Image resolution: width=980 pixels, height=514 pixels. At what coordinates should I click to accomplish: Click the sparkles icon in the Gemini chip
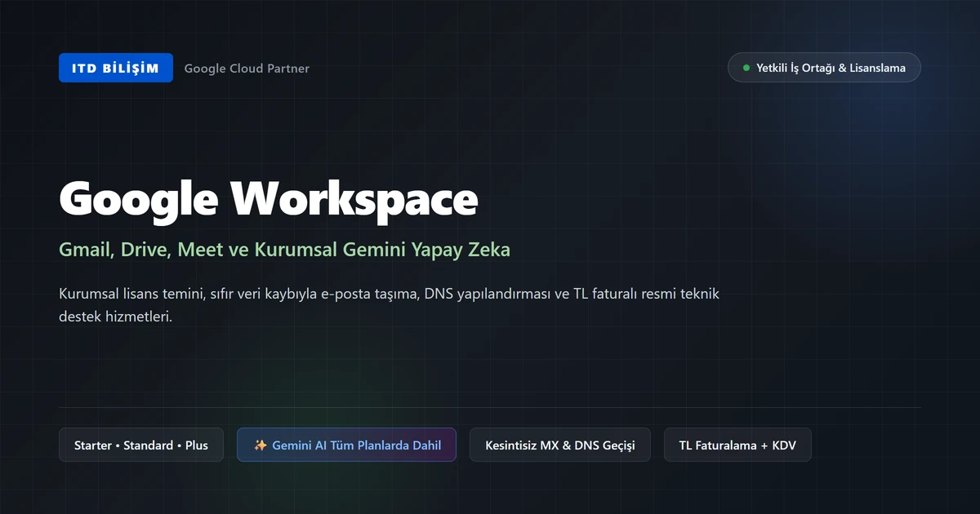click(261, 445)
